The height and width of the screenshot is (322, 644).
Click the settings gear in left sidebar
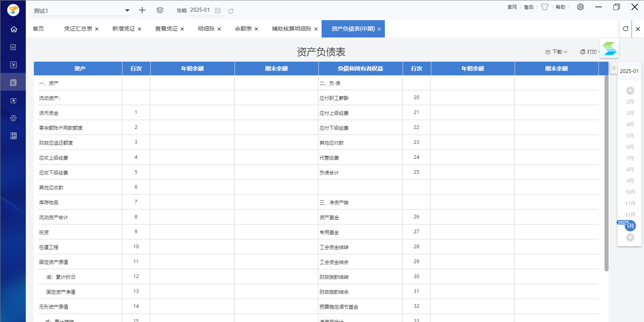pos(13,118)
